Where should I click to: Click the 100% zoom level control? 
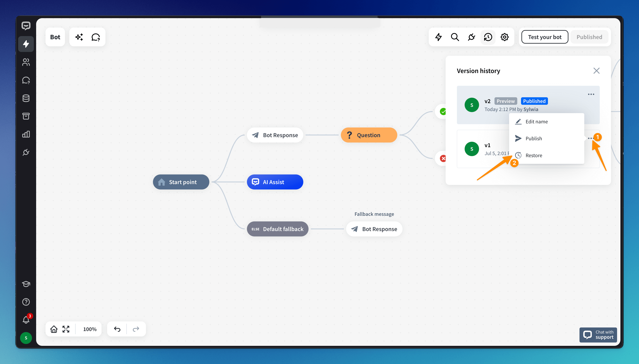click(90, 329)
